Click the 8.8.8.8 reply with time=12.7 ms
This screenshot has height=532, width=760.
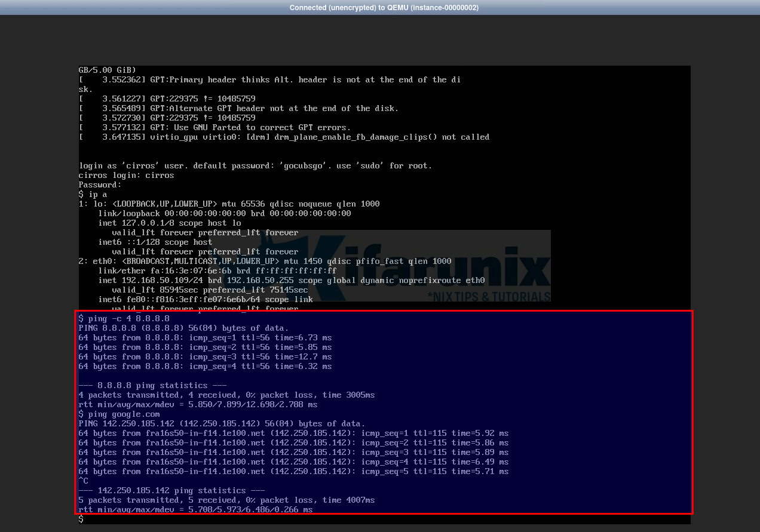pyautogui.click(x=205, y=357)
